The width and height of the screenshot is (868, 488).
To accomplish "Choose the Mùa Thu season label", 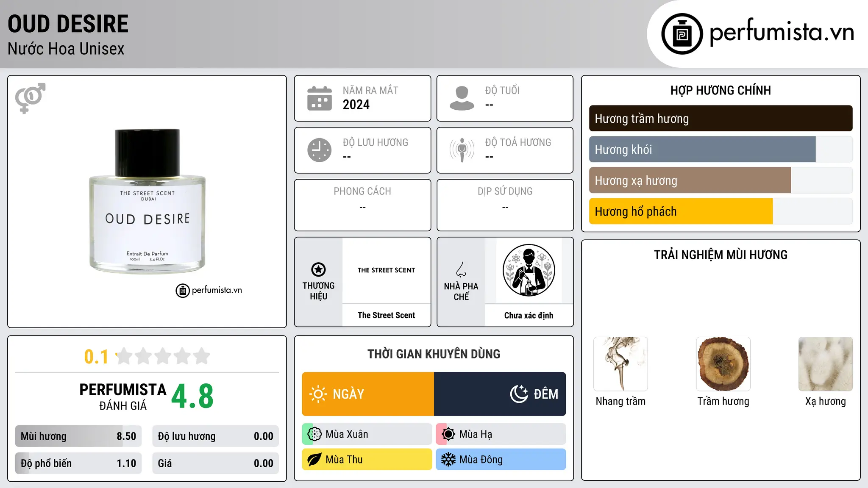I will [x=344, y=460].
